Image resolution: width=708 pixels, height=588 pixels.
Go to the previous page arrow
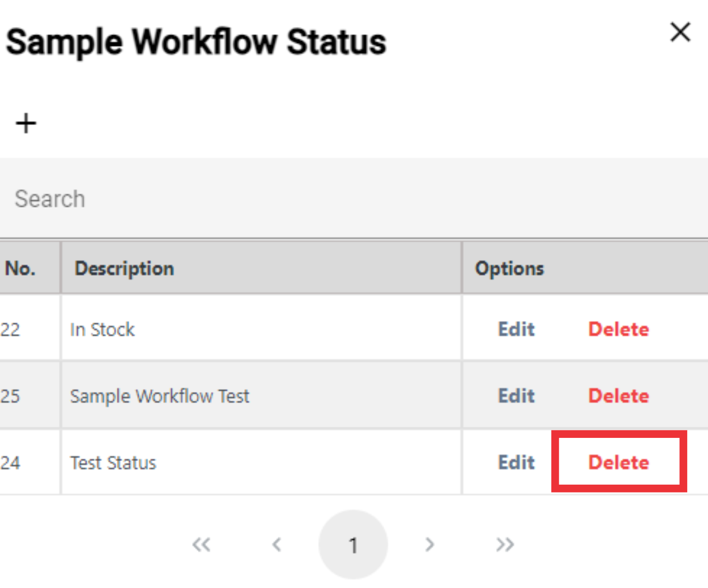(x=277, y=544)
